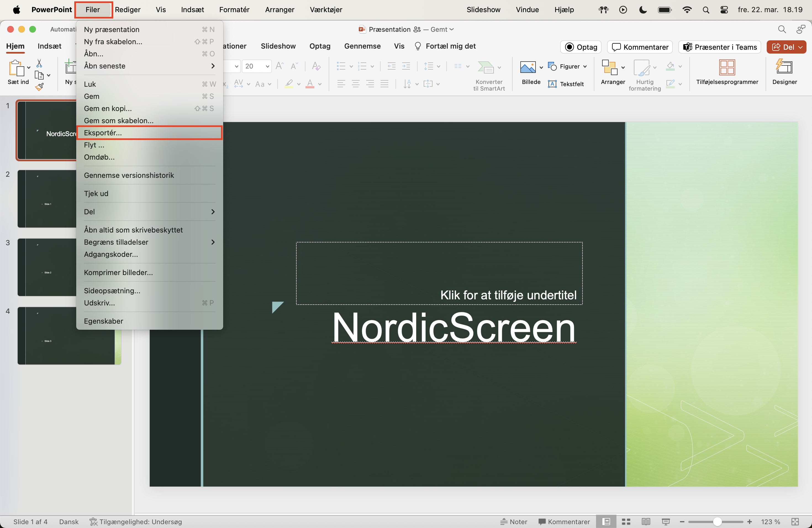This screenshot has width=812, height=528.
Task: Click the Format Painter brush icon
Action: pyautogui.click(x=39, y=87)
